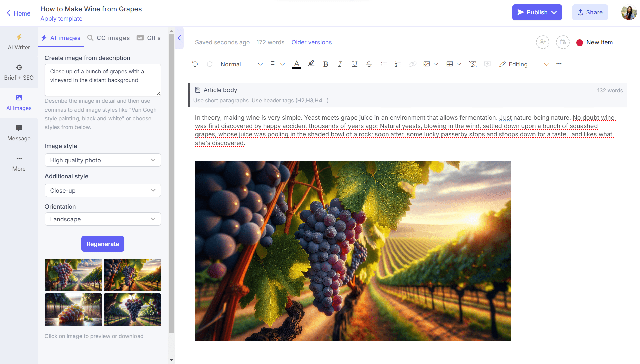Click the set due date icon
Image resolution: width=640 pixels, height=364 pixels.
[x=562, y=42]
